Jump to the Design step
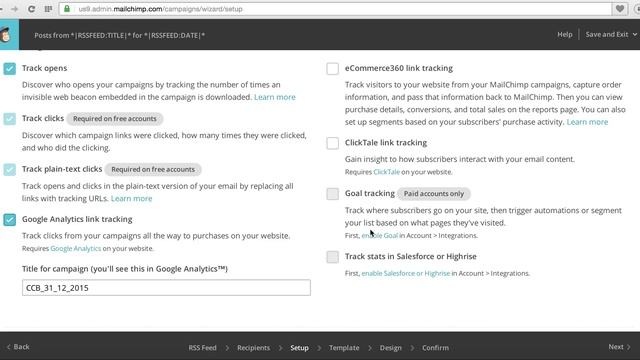Viewport: 640px width, 360px height. click(391, 348)
